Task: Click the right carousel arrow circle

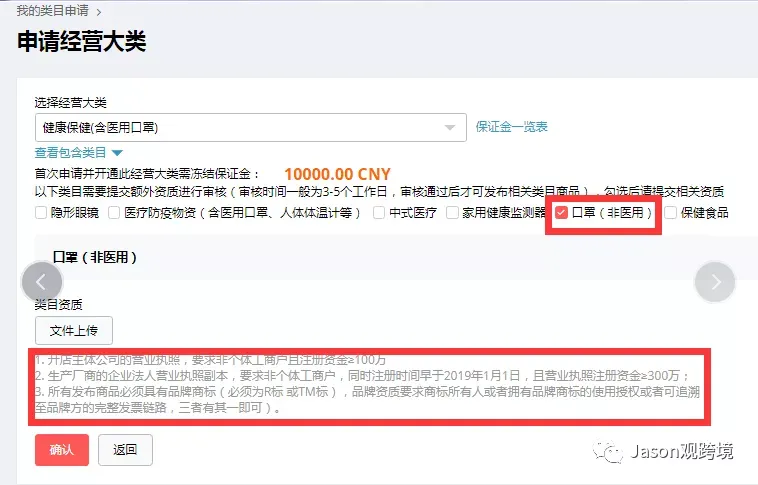Action: click(x=714, y=282)
